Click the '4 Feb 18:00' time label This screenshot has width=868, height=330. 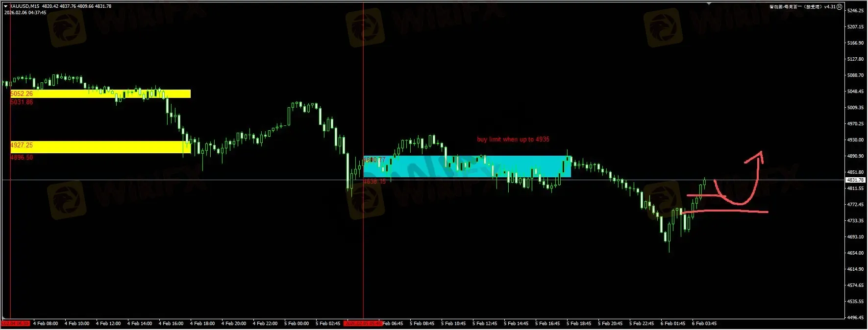pyautogui.click(x=202, y=324)
